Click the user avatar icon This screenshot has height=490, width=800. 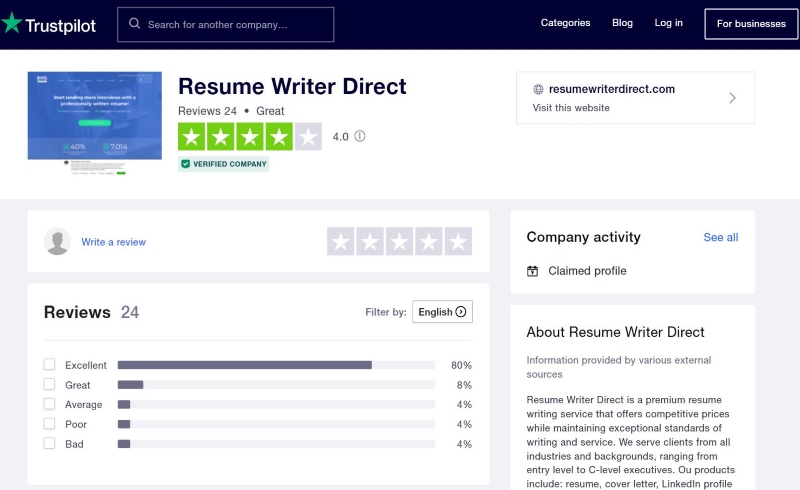(x=57, y=241)
